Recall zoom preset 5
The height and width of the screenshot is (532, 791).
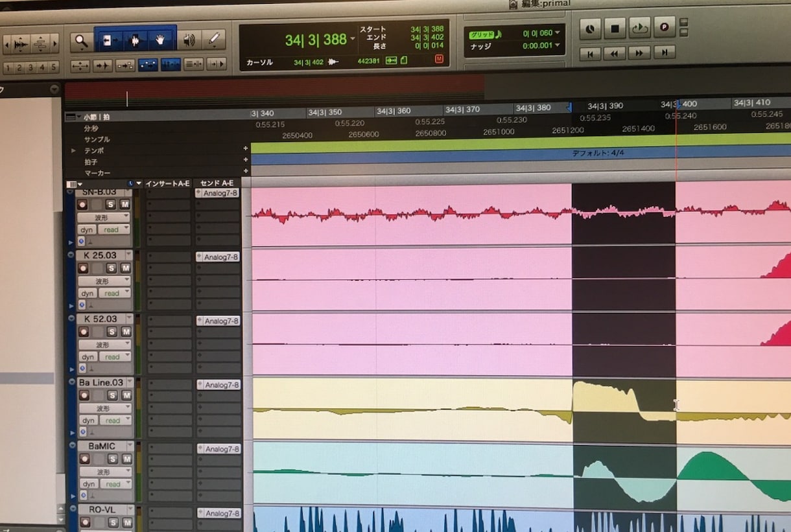[x=53, y=67]
